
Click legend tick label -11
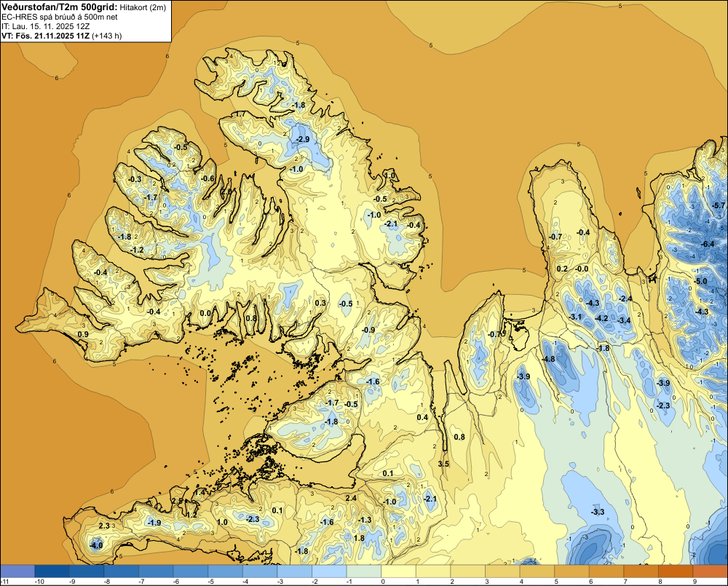[x=5, y=582]
